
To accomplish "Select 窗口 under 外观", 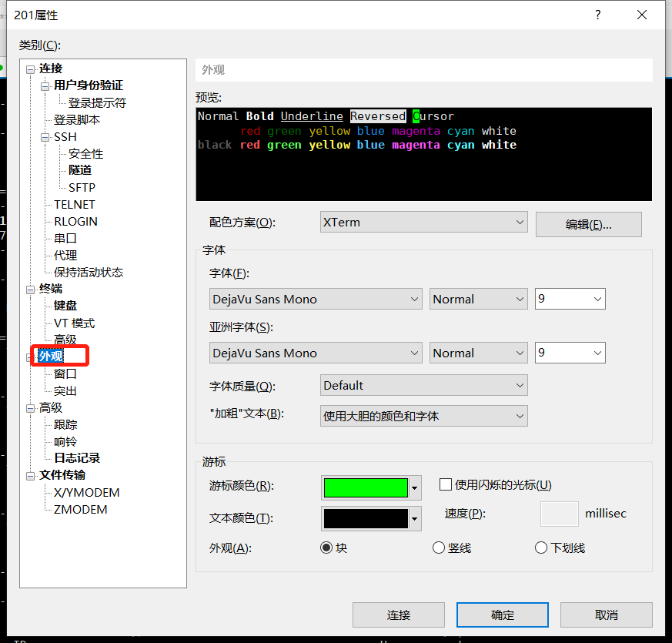I will [x=65, y=373].
